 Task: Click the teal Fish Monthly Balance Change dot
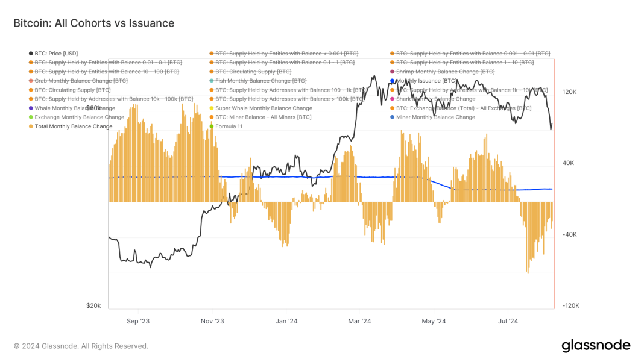(x=212, y=80)
